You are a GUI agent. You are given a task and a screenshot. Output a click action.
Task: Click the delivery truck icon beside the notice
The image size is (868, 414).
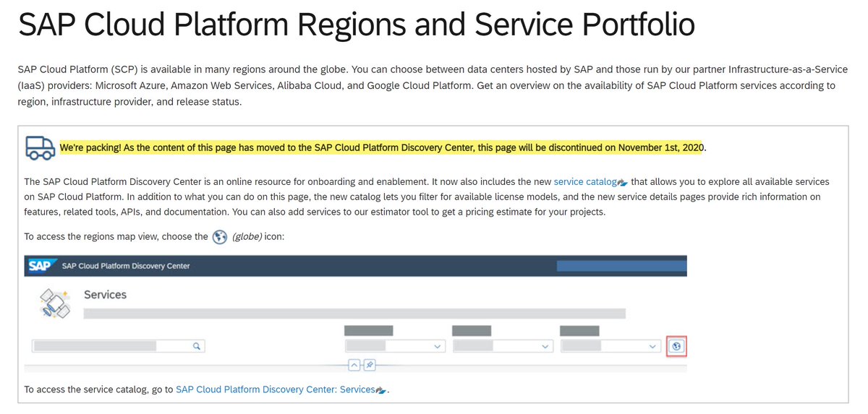[x=40, y=147]
